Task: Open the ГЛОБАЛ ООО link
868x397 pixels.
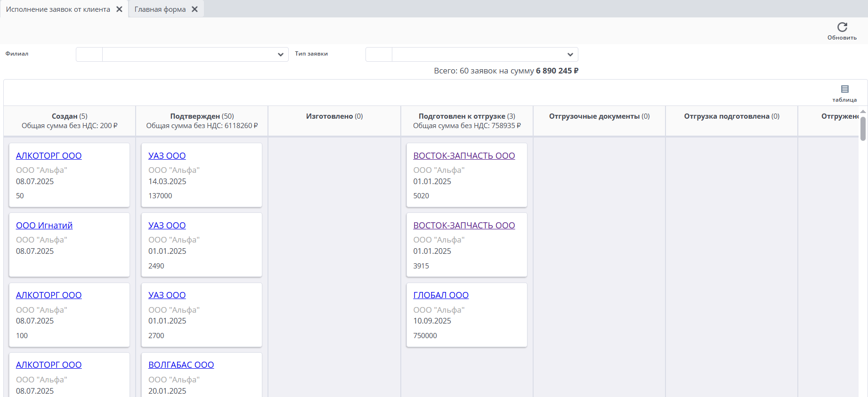Action: pyautogui.click(x=441, y=295)
